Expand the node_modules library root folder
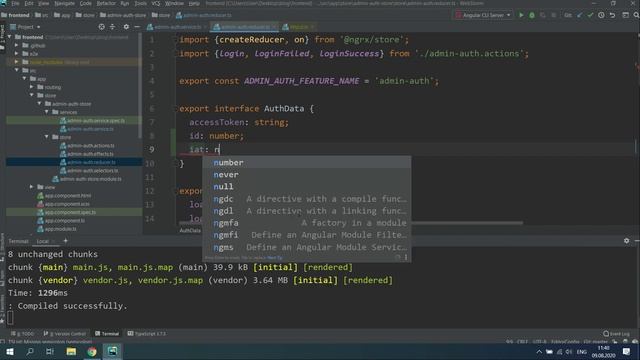This screenshot has height=360, width=640. point(17,62)
